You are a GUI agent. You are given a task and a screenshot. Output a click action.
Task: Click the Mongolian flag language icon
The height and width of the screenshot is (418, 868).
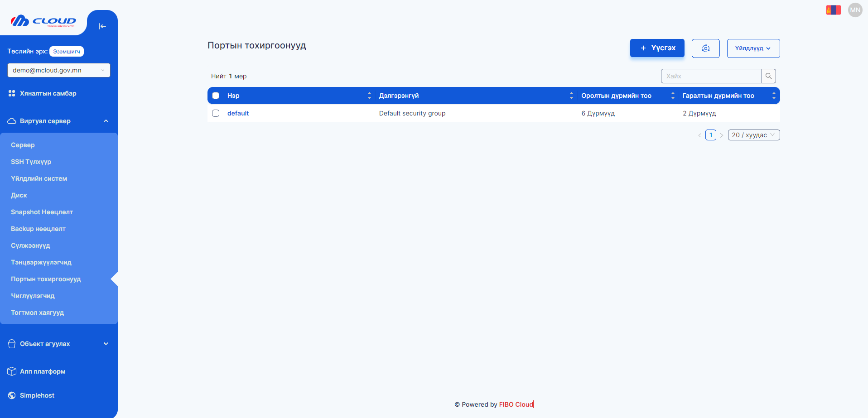[833, 10]
